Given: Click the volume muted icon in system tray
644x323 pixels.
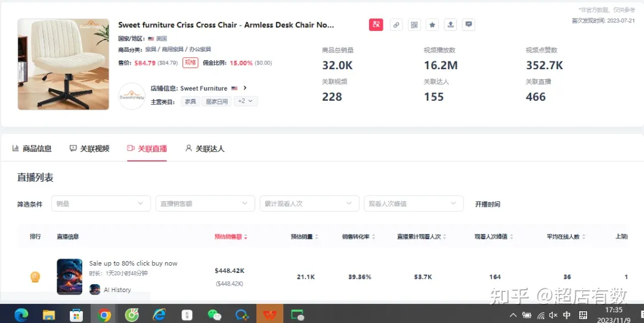Looking at the screenshot, I should click(553, 315).
